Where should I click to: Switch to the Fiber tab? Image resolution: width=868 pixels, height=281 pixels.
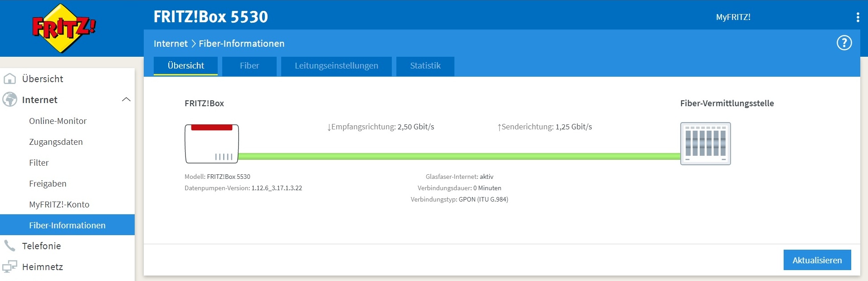(x=249, y=66)
